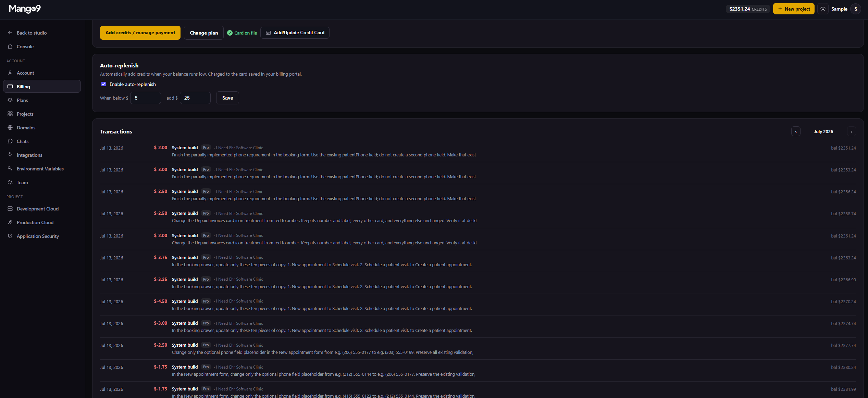The image size is (868, 398).
Task: Click the credit card icon in Add/Update button
Action: coord(269,33)
